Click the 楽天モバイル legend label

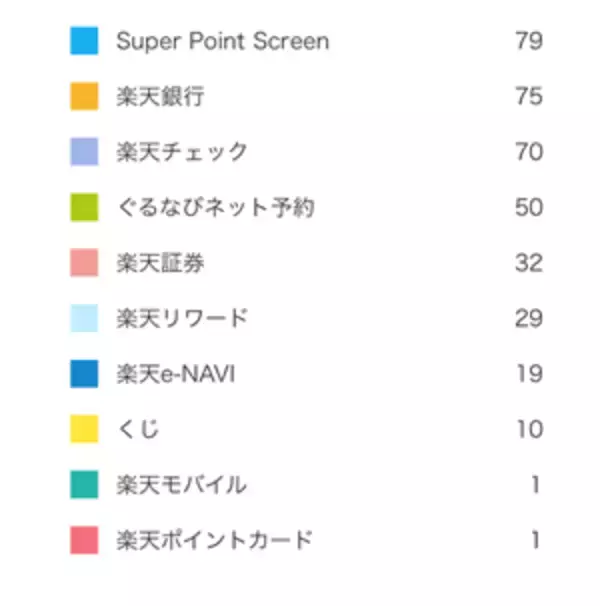(x=181, y=485)
